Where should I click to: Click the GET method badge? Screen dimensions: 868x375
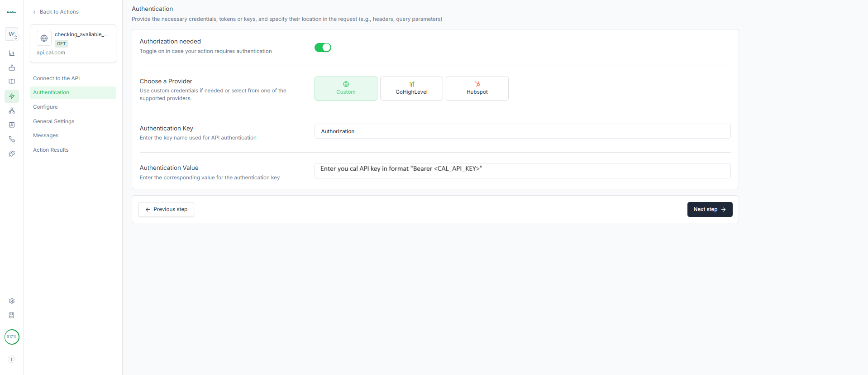pos(62,44)
